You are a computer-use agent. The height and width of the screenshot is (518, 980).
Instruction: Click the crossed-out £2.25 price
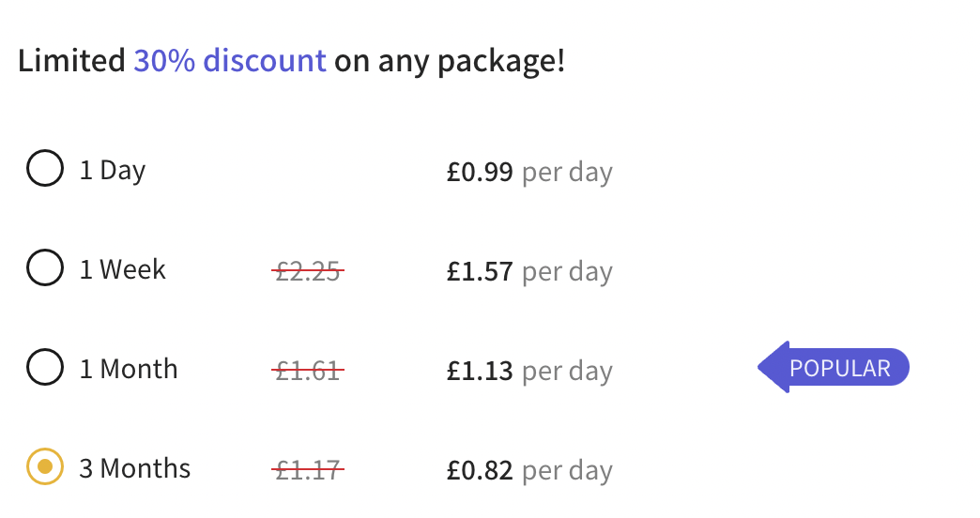[308, 271]
